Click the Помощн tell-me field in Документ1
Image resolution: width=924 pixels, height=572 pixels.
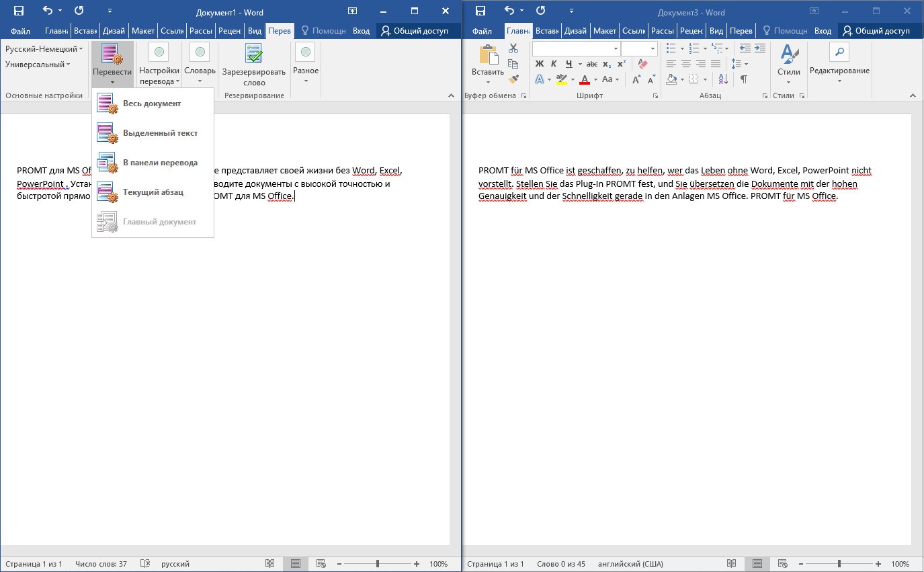323,31
